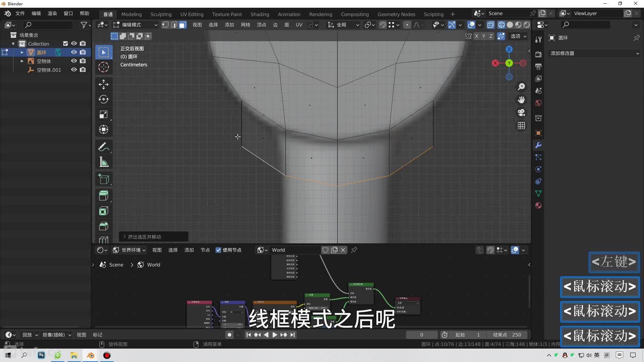Click the Z axis on navigation gizmo

click(x=509, y=49)
